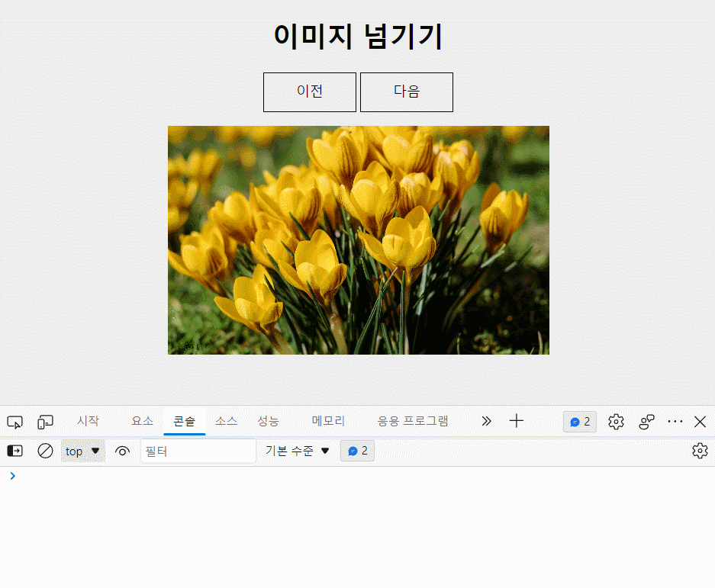Toggle the console sidebar icon
715x588 pixels.
point(15,451)
